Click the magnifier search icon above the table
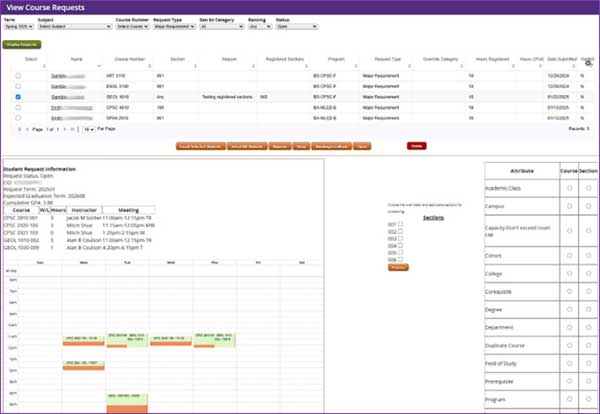Viewport: 600px width, 414px height. [x=588, y=63]
